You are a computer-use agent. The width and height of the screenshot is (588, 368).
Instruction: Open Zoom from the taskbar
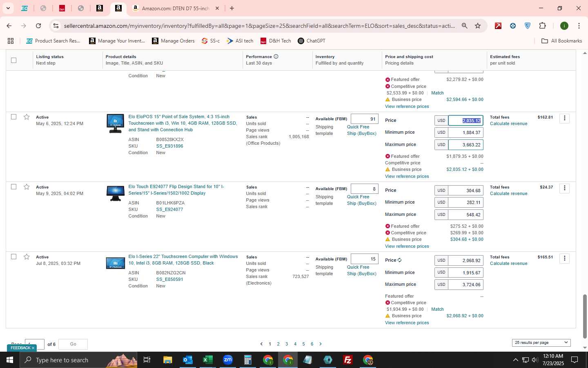pyautogui.click(x=227, y=360)
